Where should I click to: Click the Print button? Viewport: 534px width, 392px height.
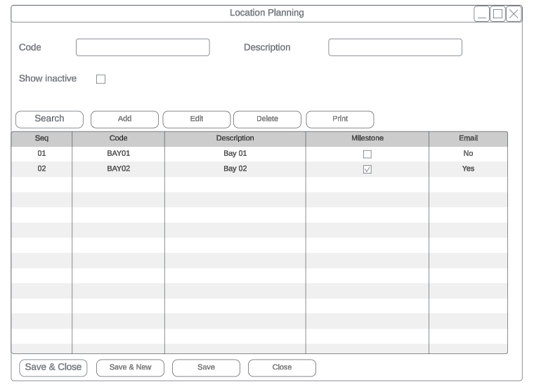coord(340,119)
